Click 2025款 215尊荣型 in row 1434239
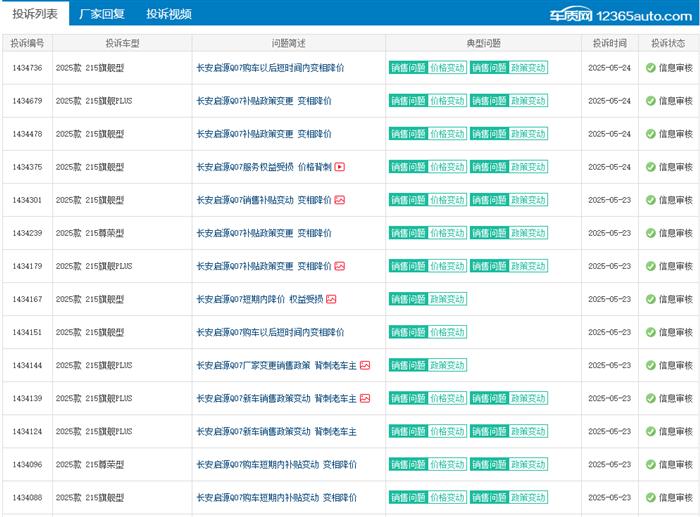Image resolution: width=700 pixels, height=517 pixels. point(90,233)
